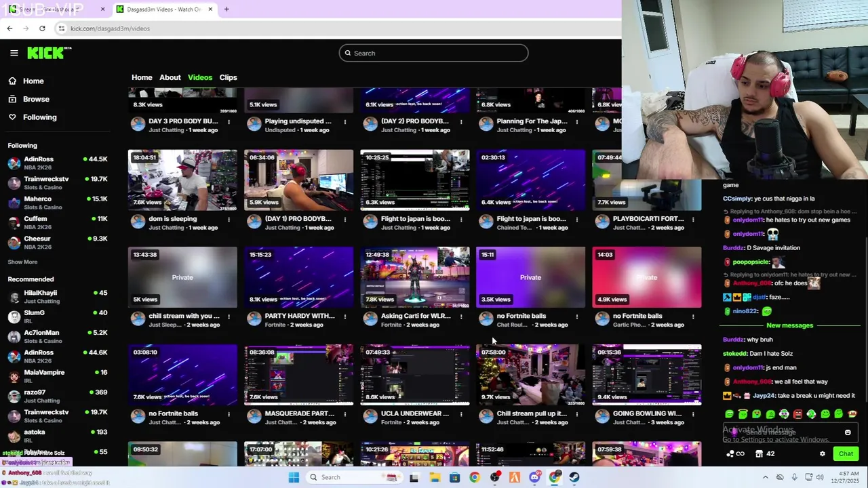Screen dimensions: 868x488
Task: Click the green Chat send button
Action: (x=846, y=454)
